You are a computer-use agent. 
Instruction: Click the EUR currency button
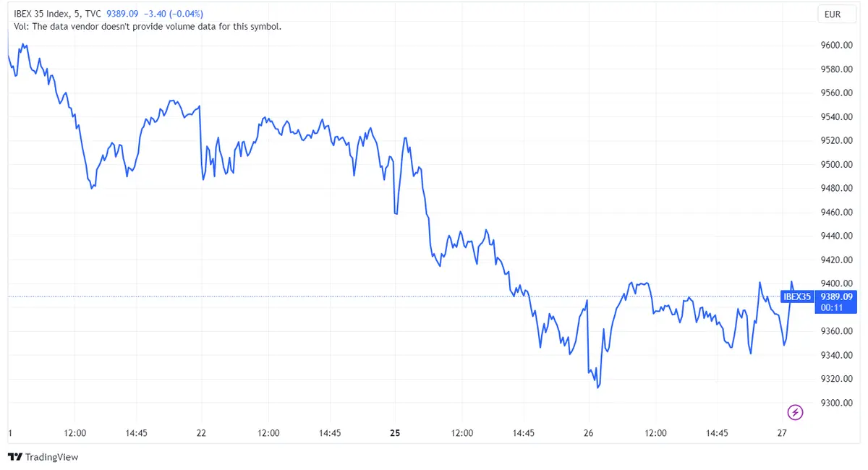(835, 14)
